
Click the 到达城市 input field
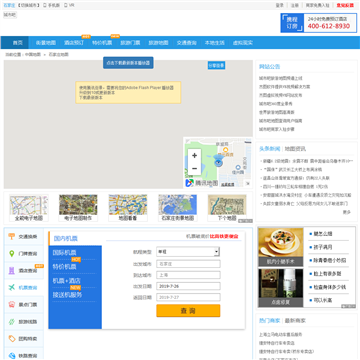click(x=188, y=275)
